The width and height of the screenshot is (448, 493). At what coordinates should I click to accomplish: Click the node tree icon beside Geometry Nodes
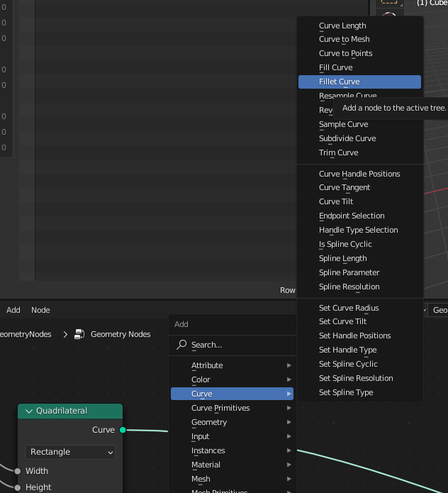(79, 334)
